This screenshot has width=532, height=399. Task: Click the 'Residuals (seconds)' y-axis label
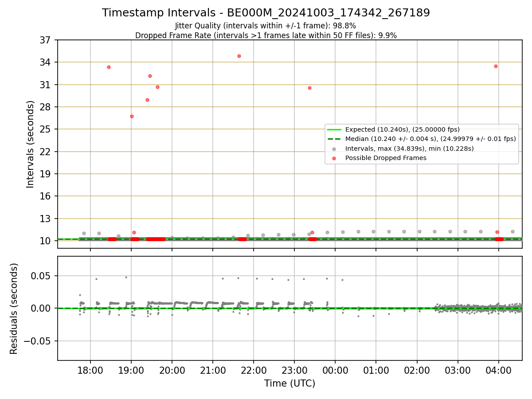click(x=14, y=309)
